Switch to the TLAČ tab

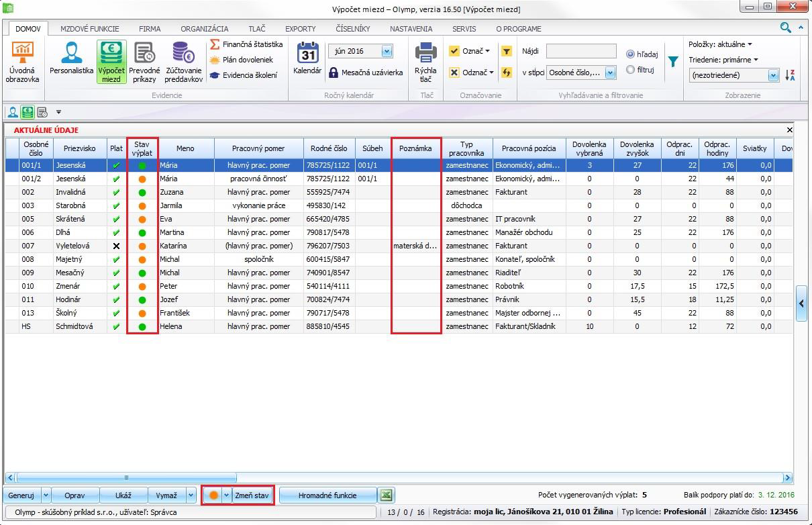tap(257, 29)
